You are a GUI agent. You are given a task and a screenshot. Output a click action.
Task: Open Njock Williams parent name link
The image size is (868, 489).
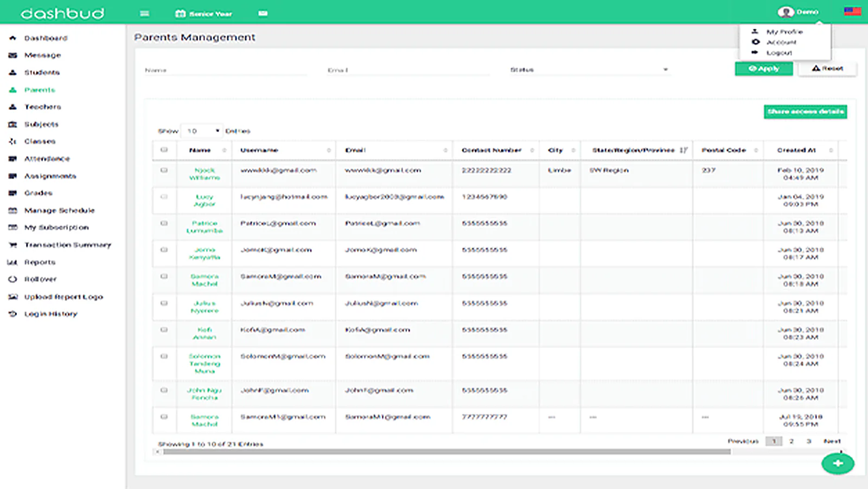click(x=205, y=174)
